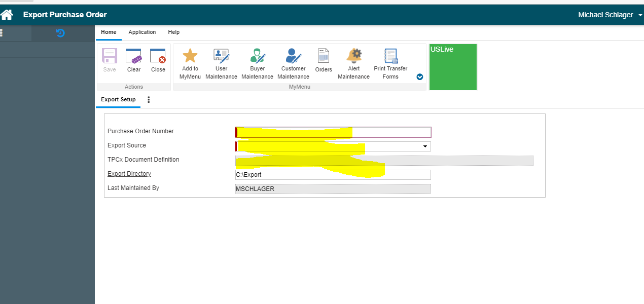
Task: Open the Help tab
Action: pos(174,32)
